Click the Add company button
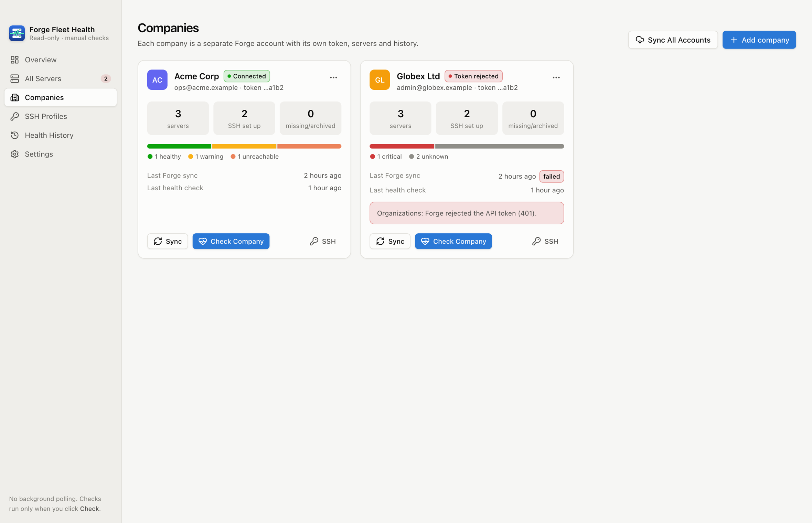Screen dimensions: 812x523 click(759, 40)
